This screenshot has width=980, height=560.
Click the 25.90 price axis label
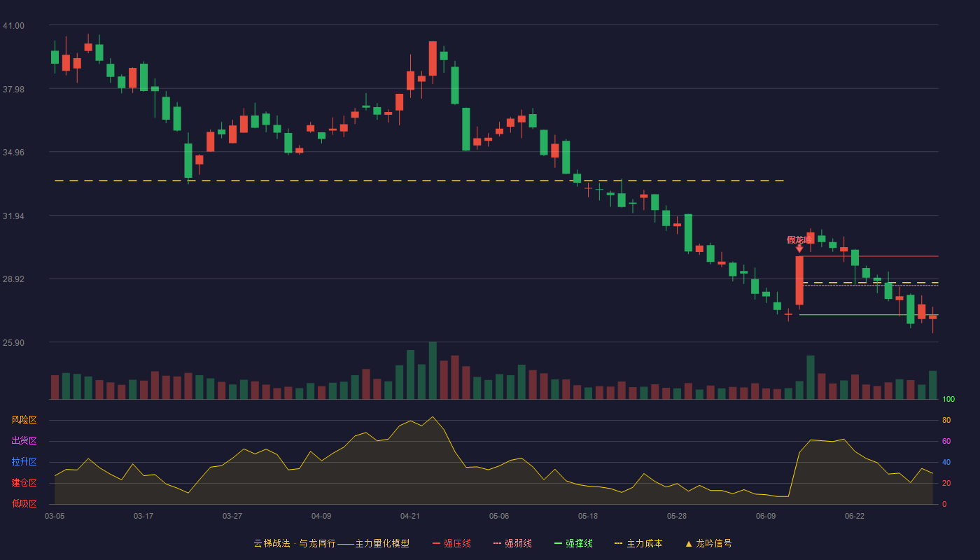click(13, 343)
